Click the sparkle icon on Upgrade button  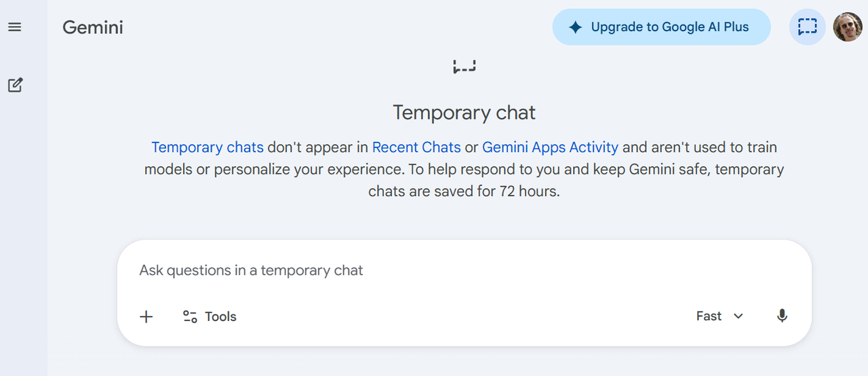(x=575, y=27)
